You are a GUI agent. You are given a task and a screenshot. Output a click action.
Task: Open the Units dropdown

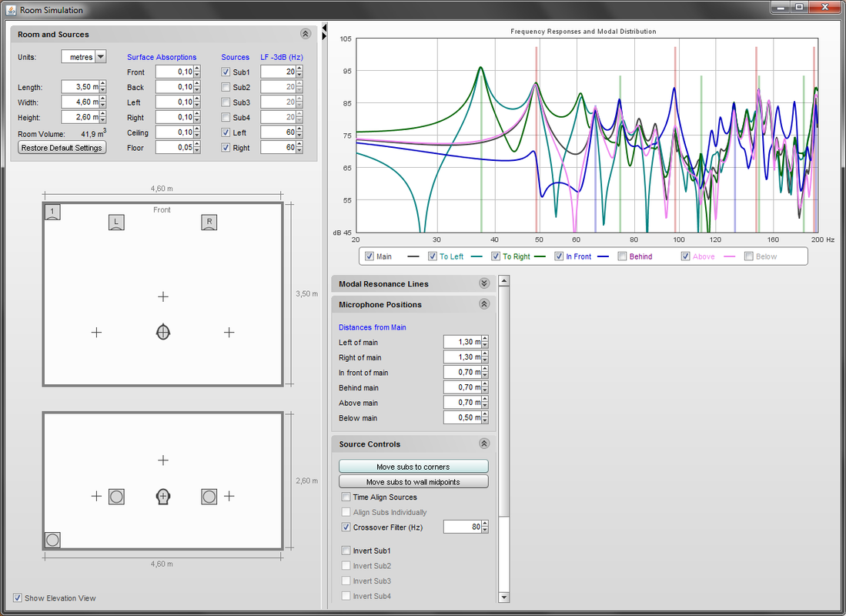101,57
